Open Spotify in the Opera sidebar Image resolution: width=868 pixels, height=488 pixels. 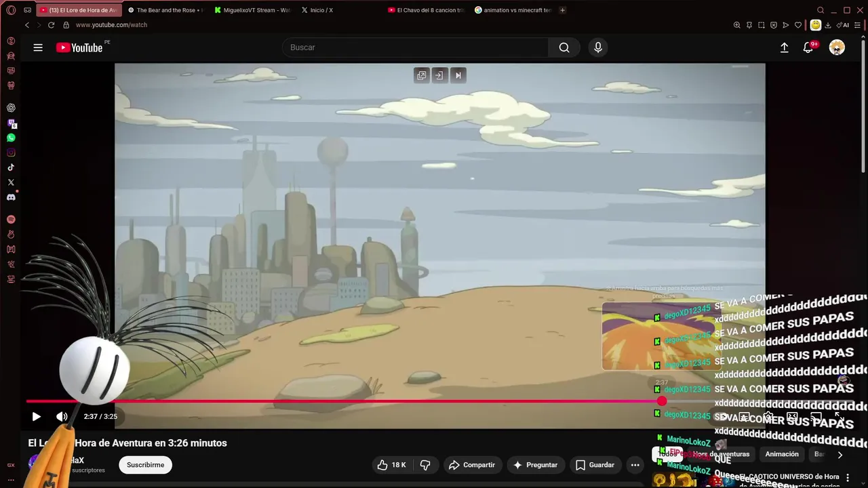(11, 220)
